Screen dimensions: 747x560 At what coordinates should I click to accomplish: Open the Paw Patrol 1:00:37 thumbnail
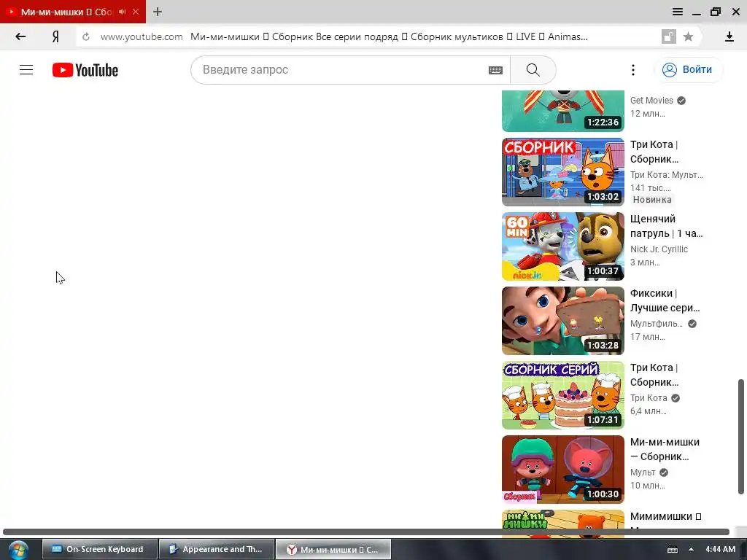[x=563, y=246]
